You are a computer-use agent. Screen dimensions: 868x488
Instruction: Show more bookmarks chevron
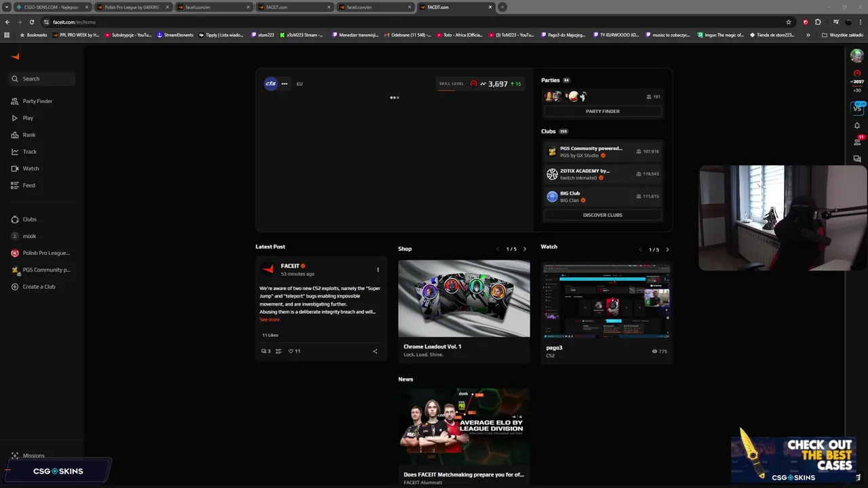[808, 35]
